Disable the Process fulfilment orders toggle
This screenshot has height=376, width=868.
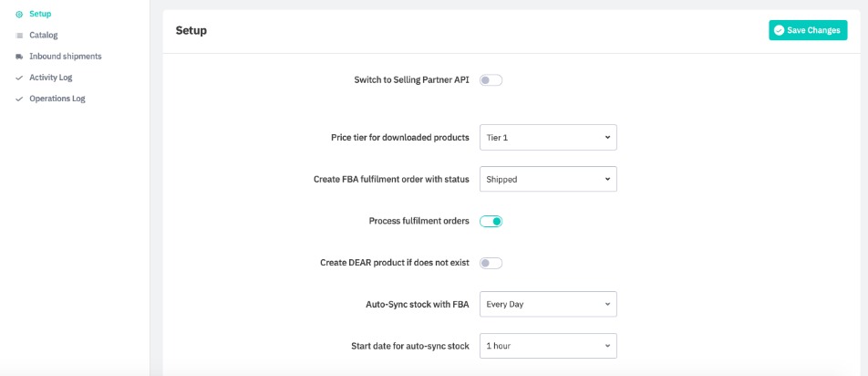[x=491, y=221]
